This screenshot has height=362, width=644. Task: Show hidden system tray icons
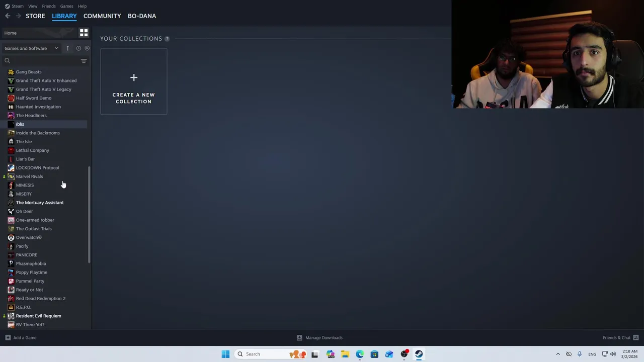pos(558,354)
